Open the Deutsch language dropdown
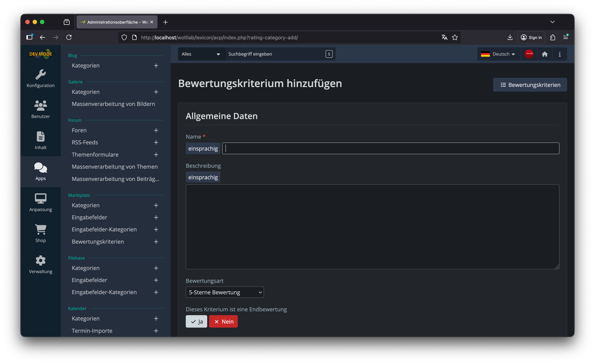The width and height of the screenshot is (595, 364). click(x=498, y=54)
